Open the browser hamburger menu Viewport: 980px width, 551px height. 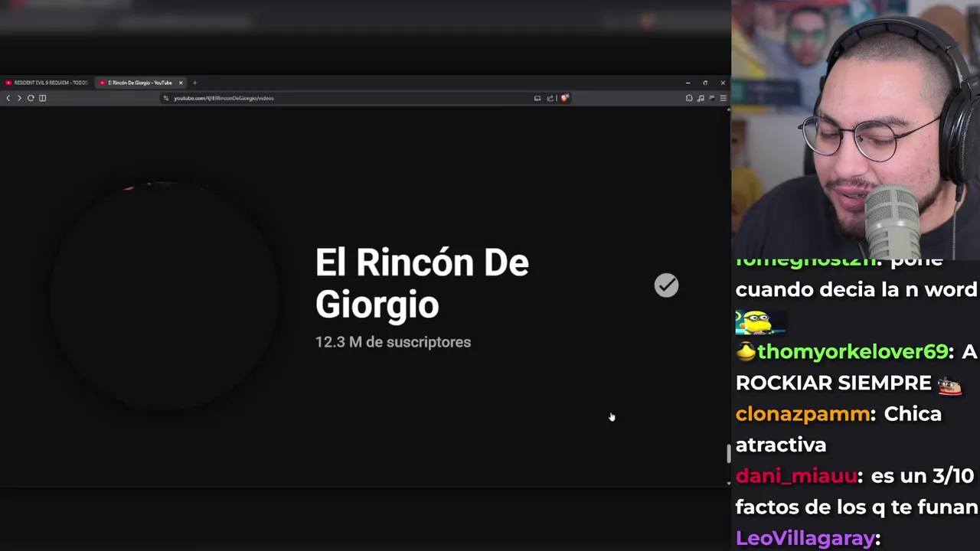tap(724, 98)
